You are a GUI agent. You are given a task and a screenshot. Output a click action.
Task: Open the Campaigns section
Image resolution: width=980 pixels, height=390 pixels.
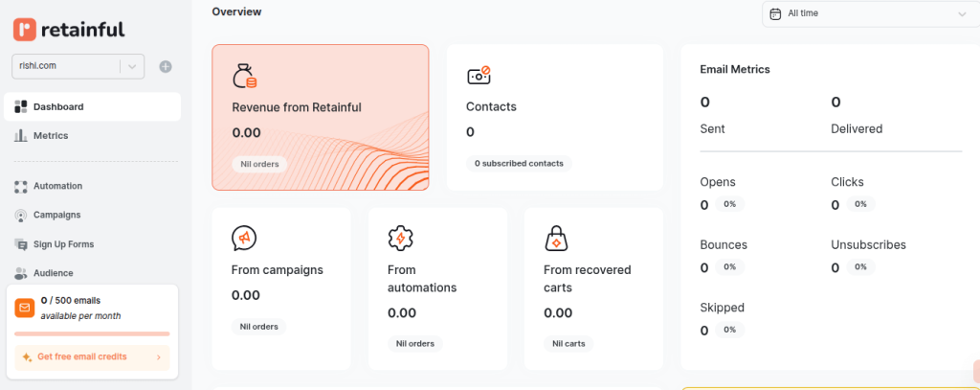click(93, 215)
